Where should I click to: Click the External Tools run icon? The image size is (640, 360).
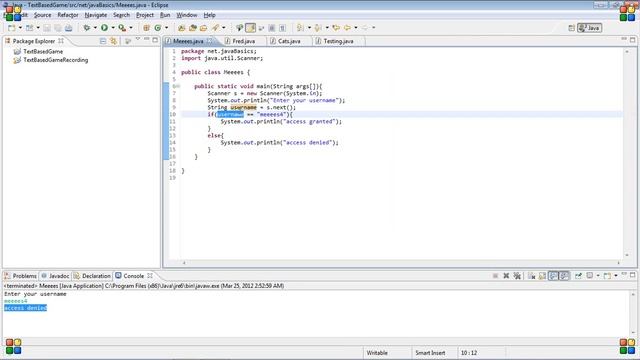[122, 28]
